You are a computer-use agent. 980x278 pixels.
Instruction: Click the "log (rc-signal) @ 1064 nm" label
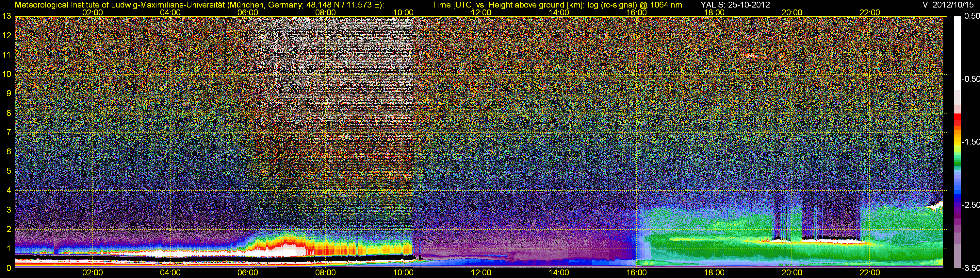(635, 5)
